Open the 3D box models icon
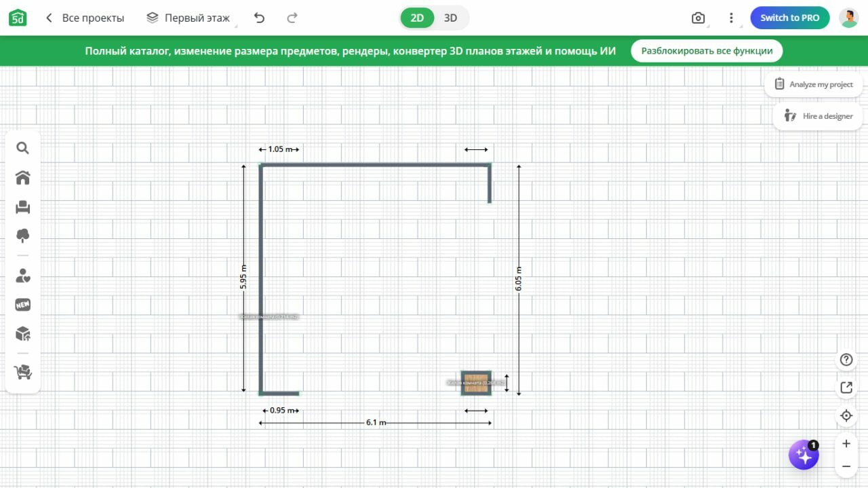 (x=22, y=334)
